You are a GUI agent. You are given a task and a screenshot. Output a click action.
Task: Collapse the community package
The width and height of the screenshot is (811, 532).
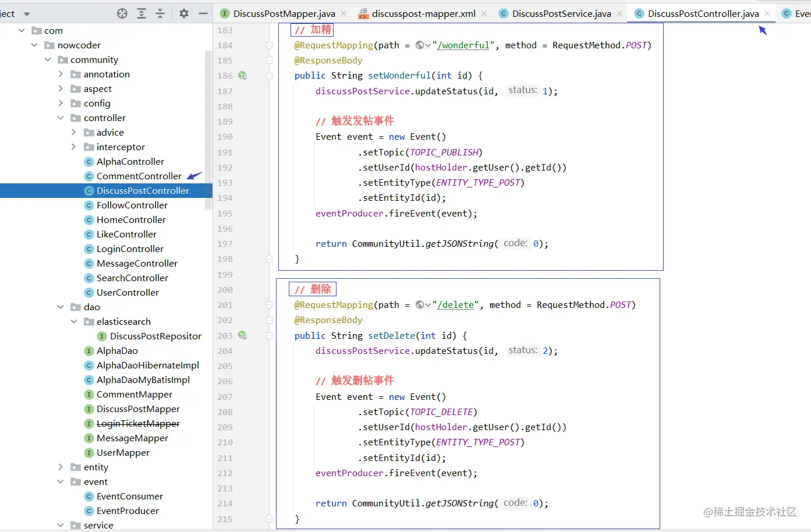pyautogui.click(x=48, y=59)
